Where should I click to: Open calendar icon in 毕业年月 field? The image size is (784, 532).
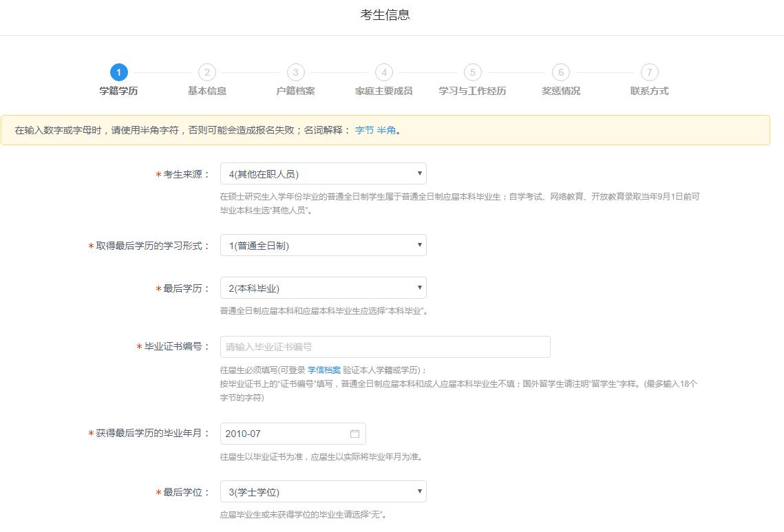354,434
